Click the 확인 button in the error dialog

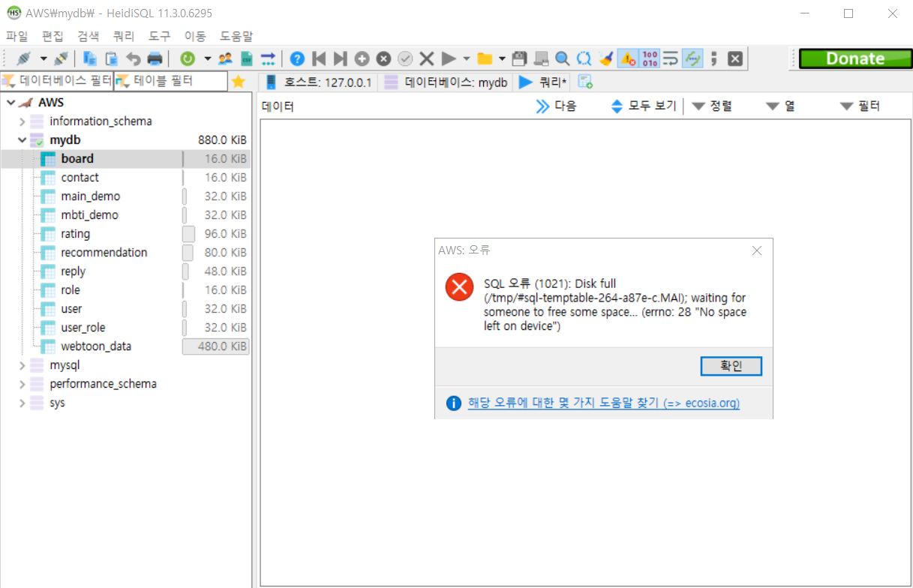tap(731, 366)
